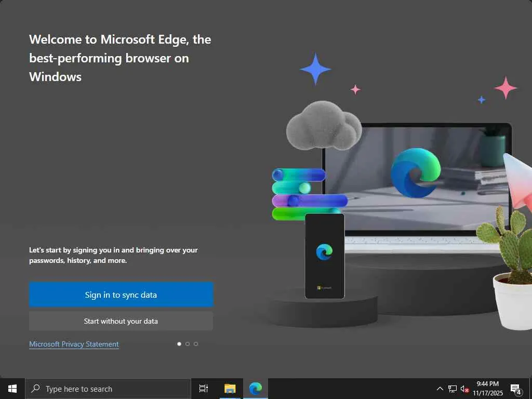Expand the hidden system tray icons chevron
This screenshot has height=399, width=532.
click(440, 389)
